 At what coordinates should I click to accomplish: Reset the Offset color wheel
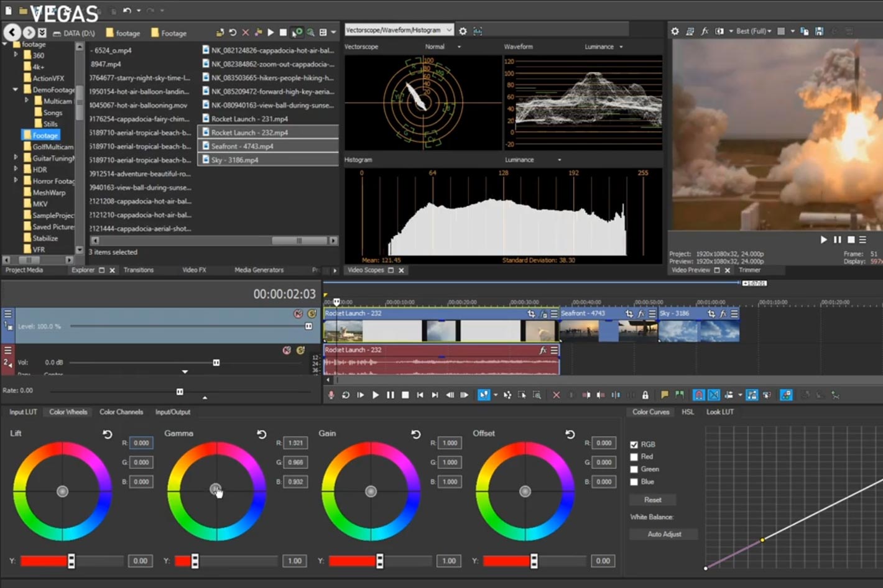[x=570, y=434]
